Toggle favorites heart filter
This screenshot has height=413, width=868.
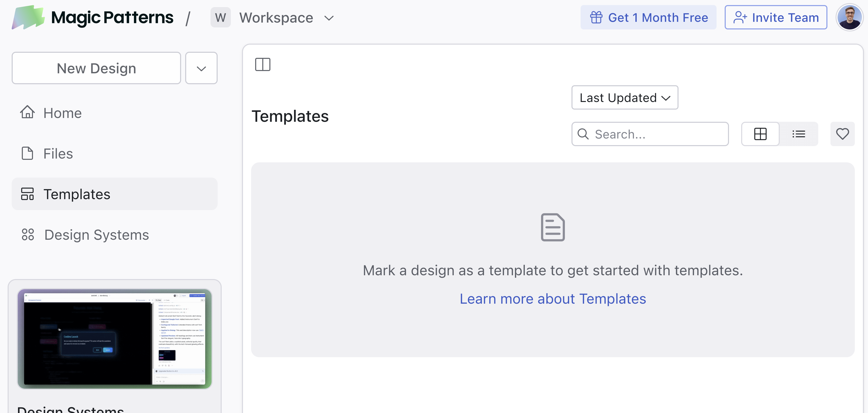click(842, 134)
